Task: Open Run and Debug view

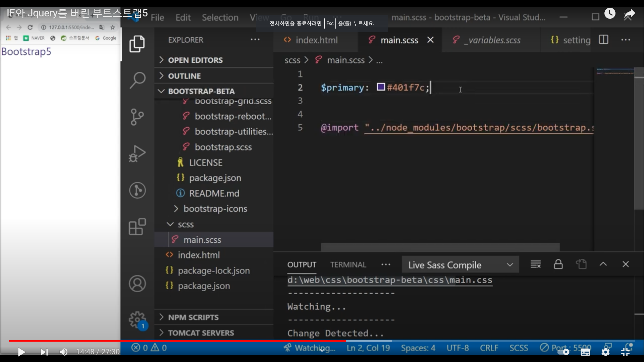Action: 137,154
